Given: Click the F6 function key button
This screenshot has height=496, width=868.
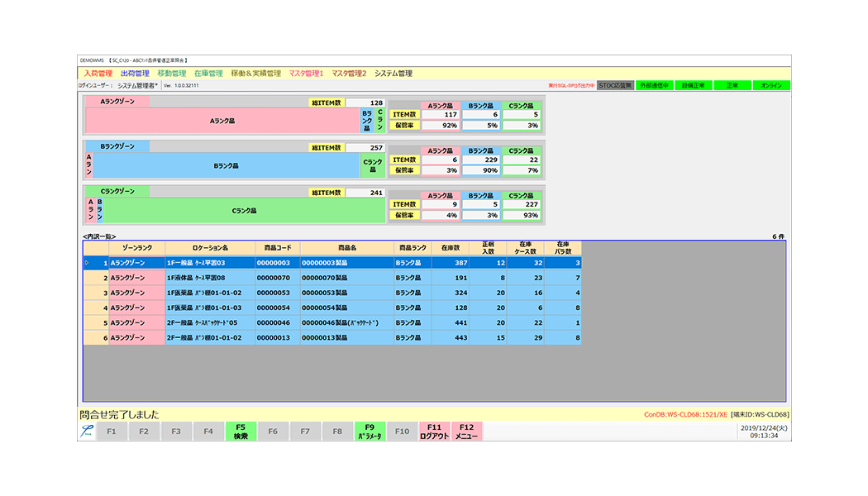Looking at the screenshot, I should 273,432.
